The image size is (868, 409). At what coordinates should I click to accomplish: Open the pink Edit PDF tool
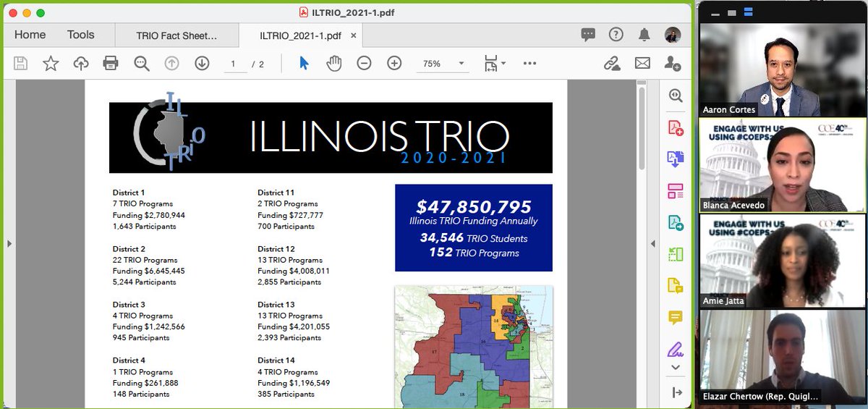tap(676, 191)
